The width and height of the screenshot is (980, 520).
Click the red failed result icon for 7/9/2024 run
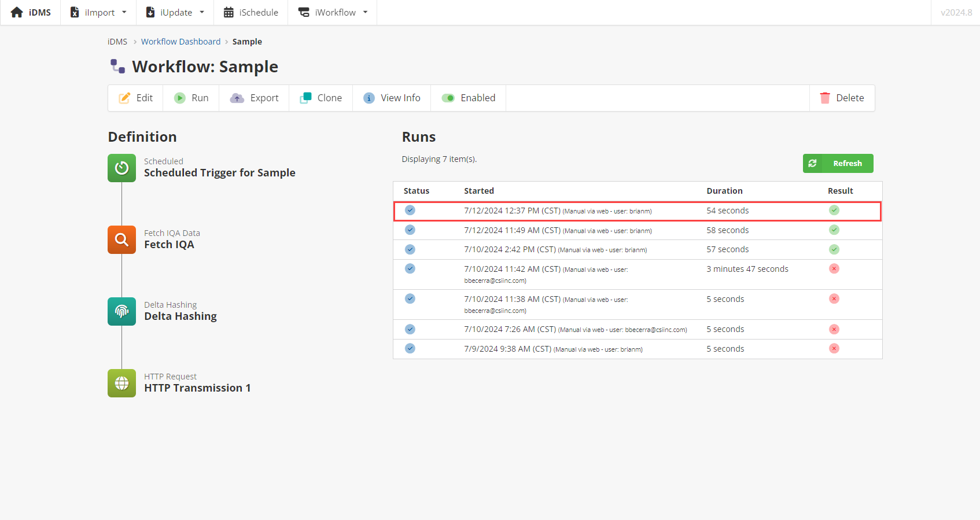coord(834,349)
